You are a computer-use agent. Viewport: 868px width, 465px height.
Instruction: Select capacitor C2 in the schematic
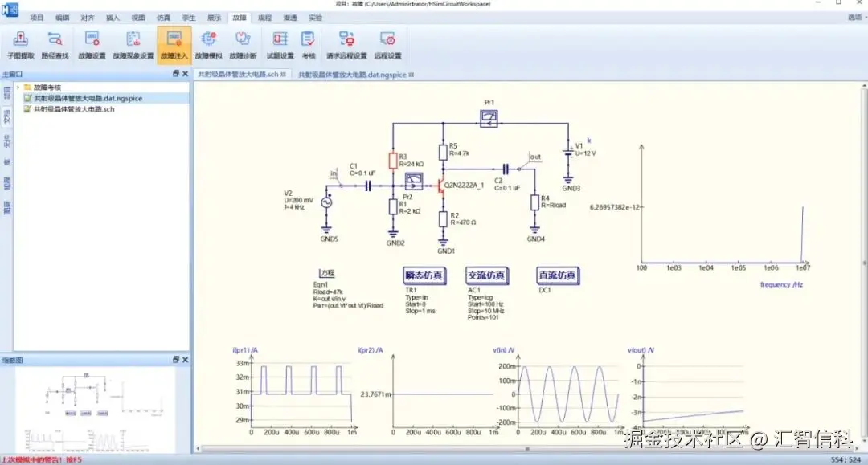506,169
